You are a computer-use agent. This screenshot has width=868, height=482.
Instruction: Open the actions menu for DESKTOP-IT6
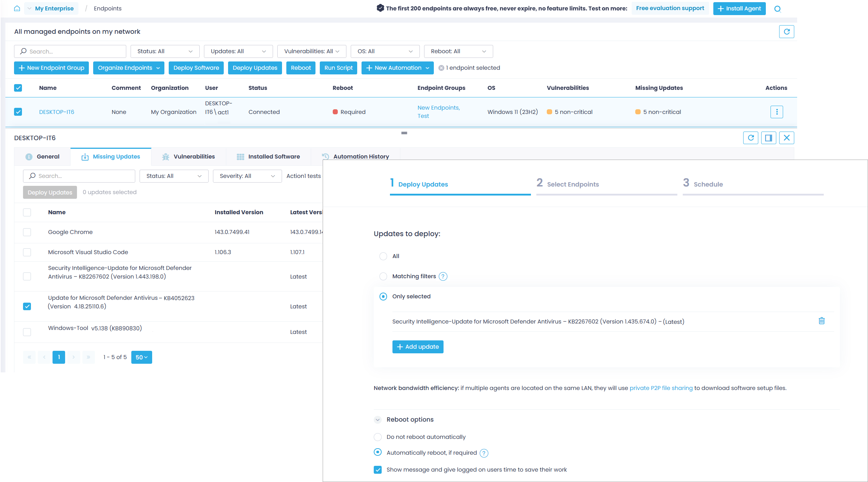777,112
